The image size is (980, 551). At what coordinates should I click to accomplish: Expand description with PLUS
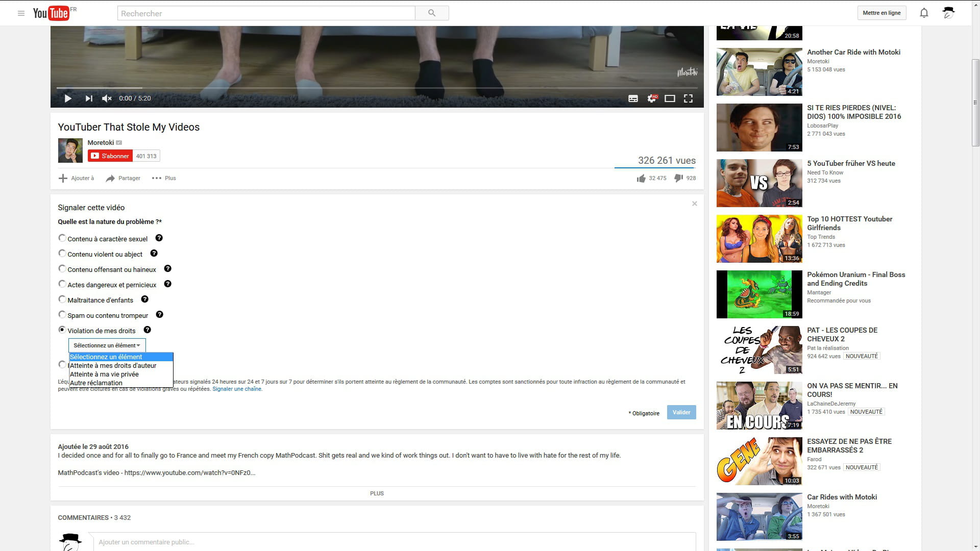(377, 493)
